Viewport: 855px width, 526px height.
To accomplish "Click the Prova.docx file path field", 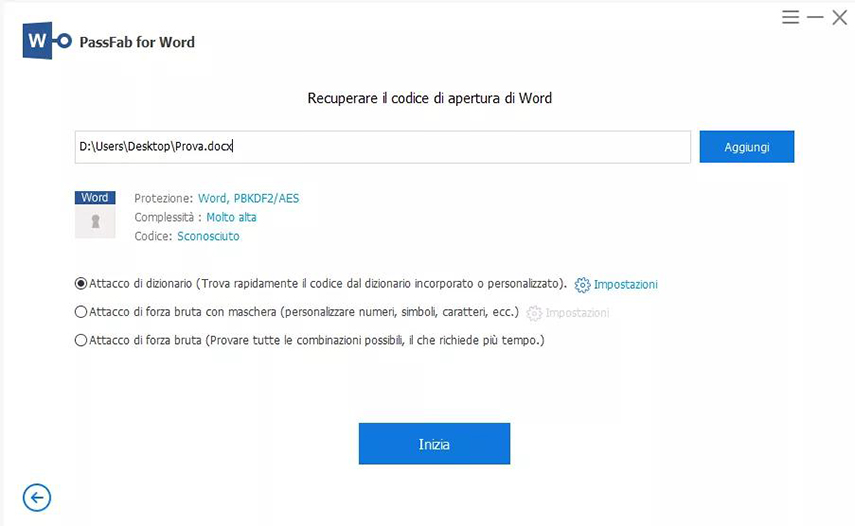I will pyautogui.click(x=382, y=147).
